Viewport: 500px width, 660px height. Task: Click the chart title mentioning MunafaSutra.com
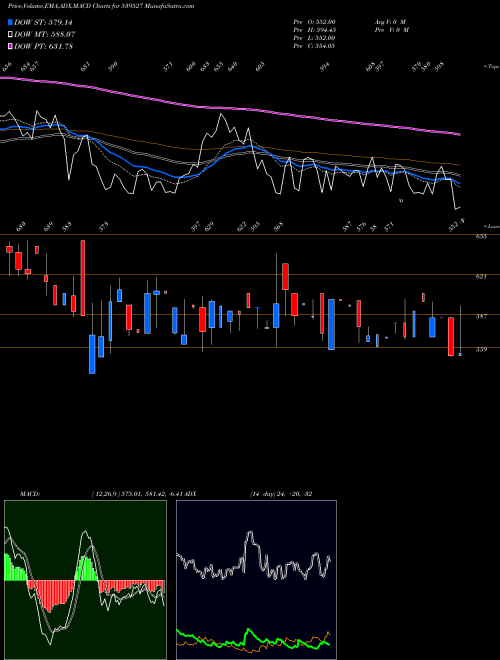point(101,6)
